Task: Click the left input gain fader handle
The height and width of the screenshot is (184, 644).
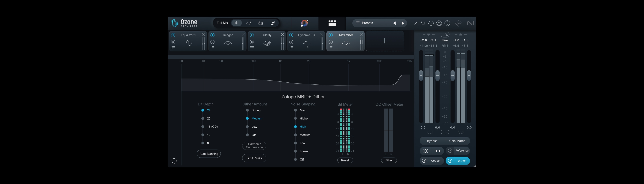Action: coord(421,76)
